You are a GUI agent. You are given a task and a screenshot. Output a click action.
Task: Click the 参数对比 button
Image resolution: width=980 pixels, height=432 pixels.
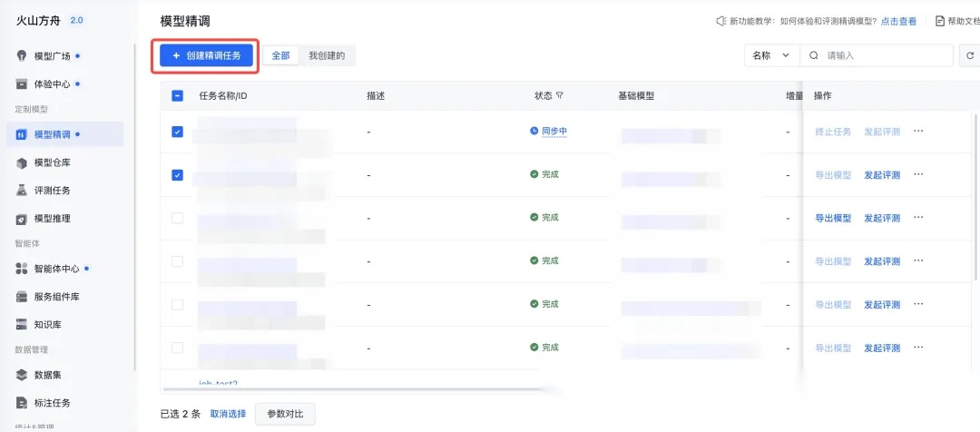[x=285, y=414]
